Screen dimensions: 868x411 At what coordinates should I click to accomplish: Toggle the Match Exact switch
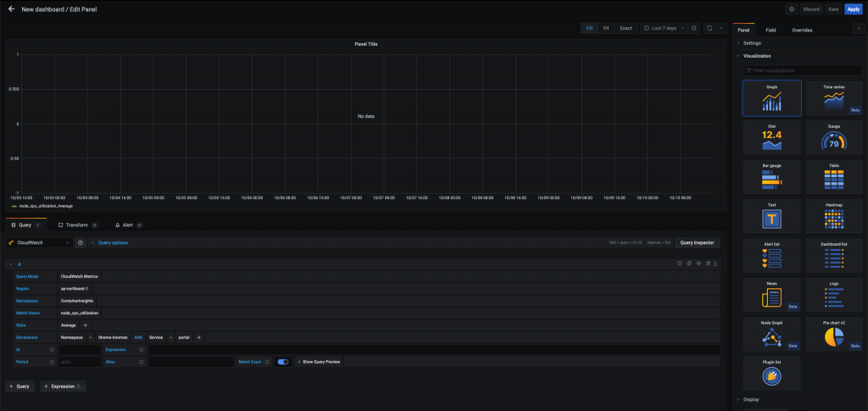click(x=283, y=362)
